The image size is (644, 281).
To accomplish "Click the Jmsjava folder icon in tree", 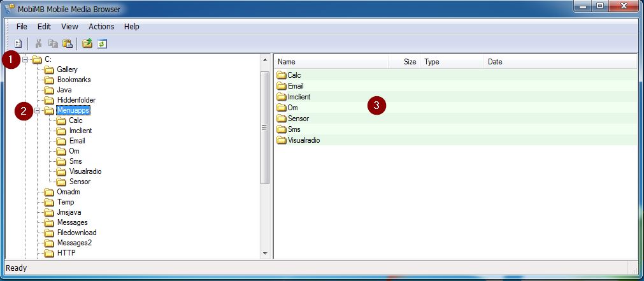I will 49,212.
